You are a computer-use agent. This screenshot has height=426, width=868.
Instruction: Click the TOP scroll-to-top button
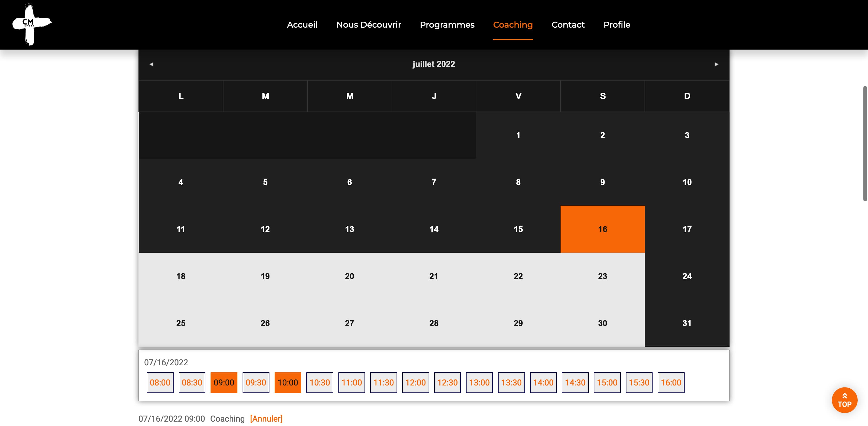click(845, 400)
